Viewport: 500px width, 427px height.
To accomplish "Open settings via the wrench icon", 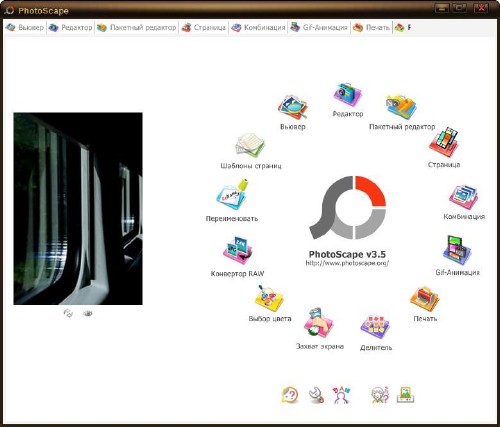I will [x=316, y=395].
